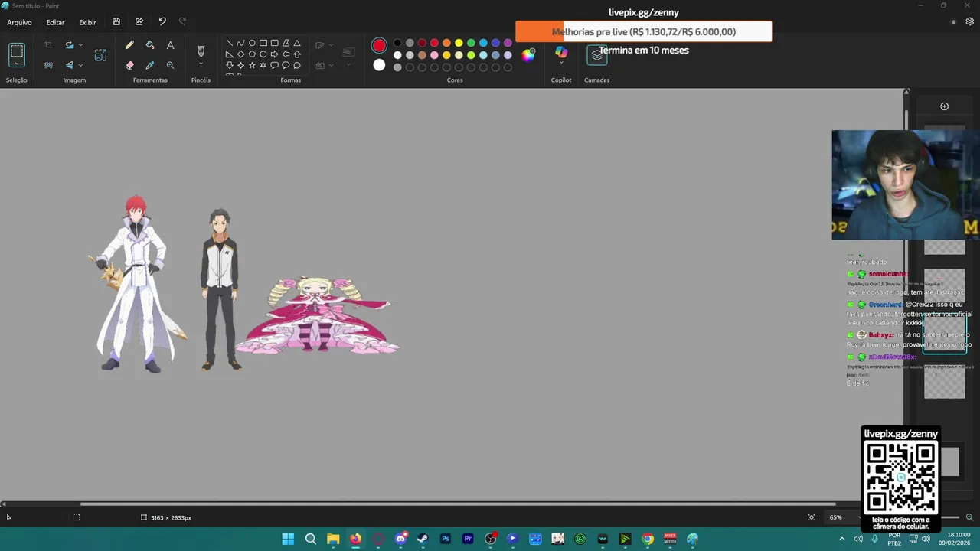
Task: Choose the green palette color
Action: click(x=471, y=43)
